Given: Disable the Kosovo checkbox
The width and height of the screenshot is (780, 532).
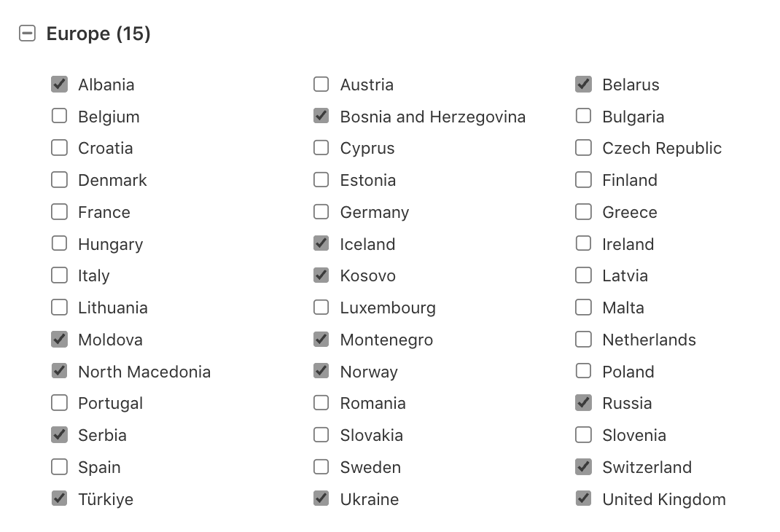Looking at the screenshot, I should click(321, 275).
